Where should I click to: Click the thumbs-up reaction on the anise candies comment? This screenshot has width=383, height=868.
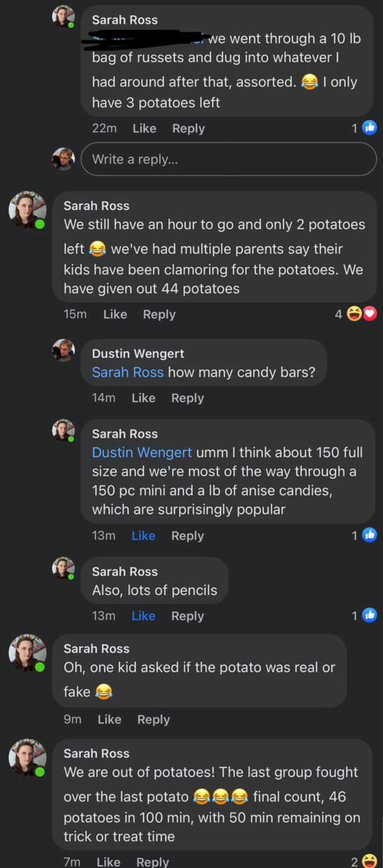pyautogui.click(x=369, y=535)
